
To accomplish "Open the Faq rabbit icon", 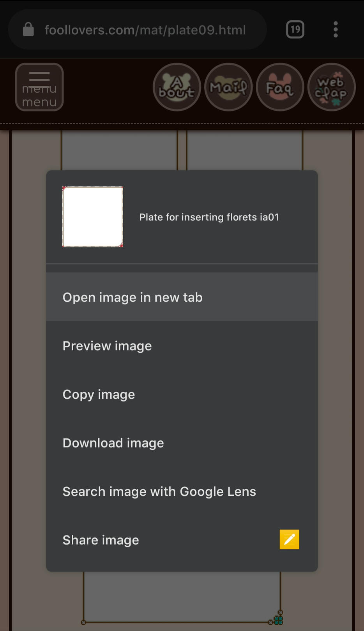I will tap(280, 87).
